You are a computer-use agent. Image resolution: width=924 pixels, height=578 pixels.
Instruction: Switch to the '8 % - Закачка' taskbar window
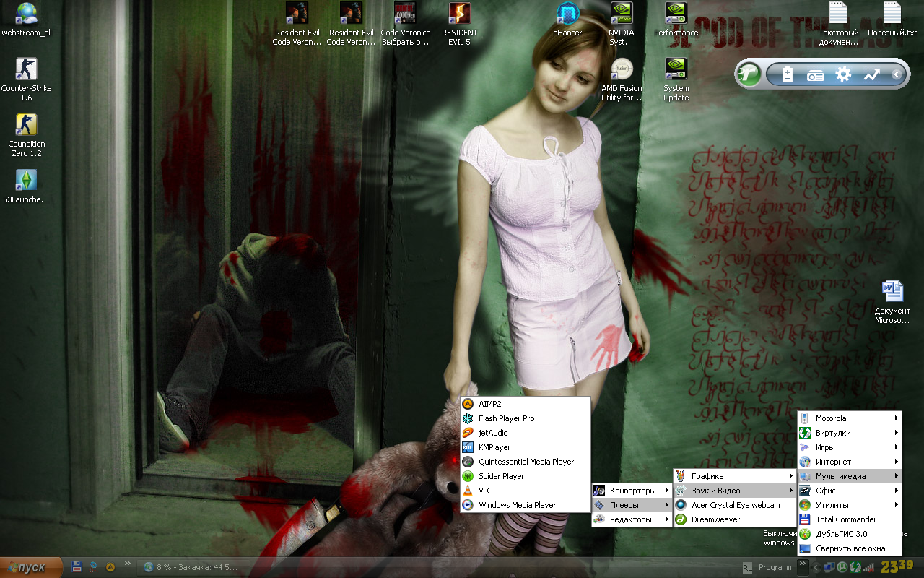point(193,567)
